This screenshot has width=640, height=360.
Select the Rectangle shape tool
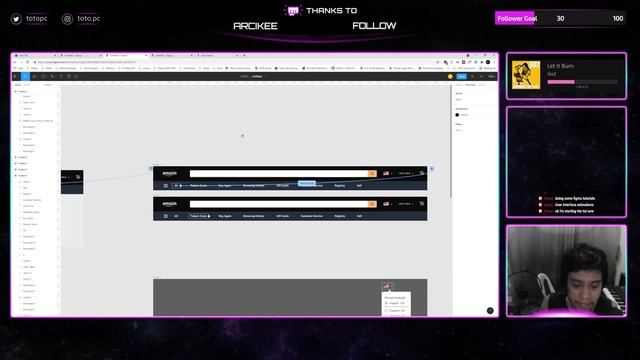43,76
